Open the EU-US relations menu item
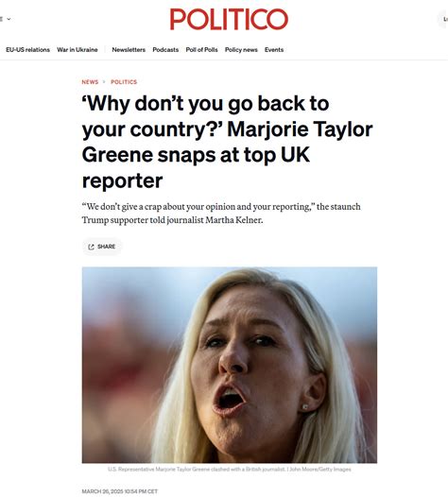The height and width of the screenshot is (497, 448). pos(28,50)
